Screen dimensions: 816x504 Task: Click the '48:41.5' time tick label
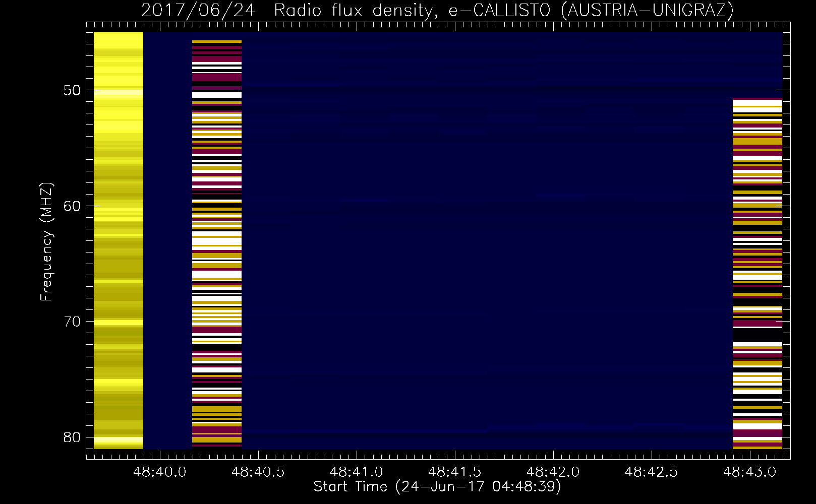point(455,472)
